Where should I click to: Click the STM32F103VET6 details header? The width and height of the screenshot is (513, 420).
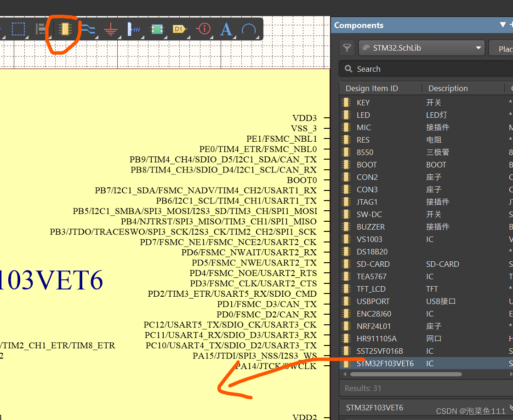(x=426, y=408)
